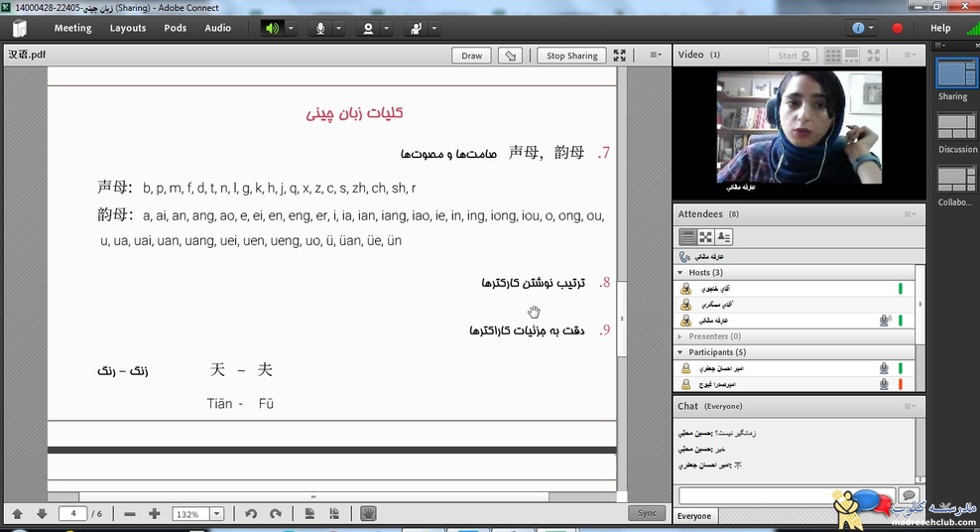
Task: Click microphone icon on second participant row
Action: pos(884,384)
